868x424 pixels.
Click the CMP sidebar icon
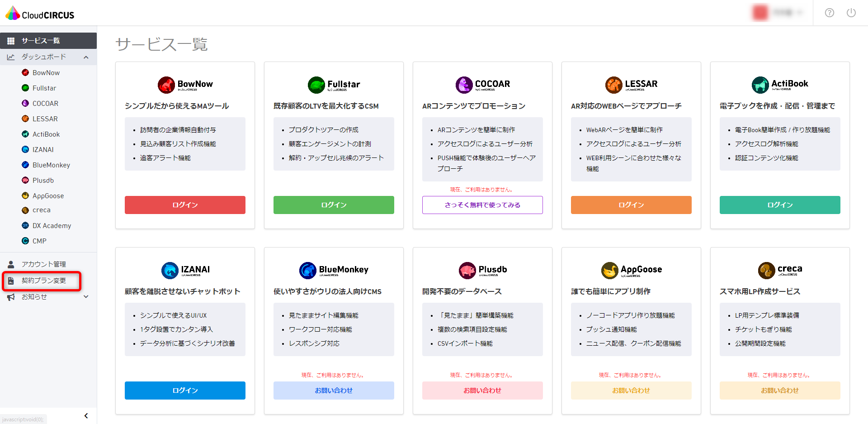tap(25, 241)
